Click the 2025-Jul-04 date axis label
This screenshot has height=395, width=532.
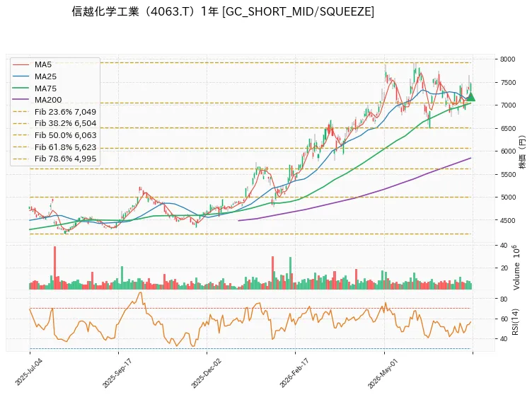25,372
